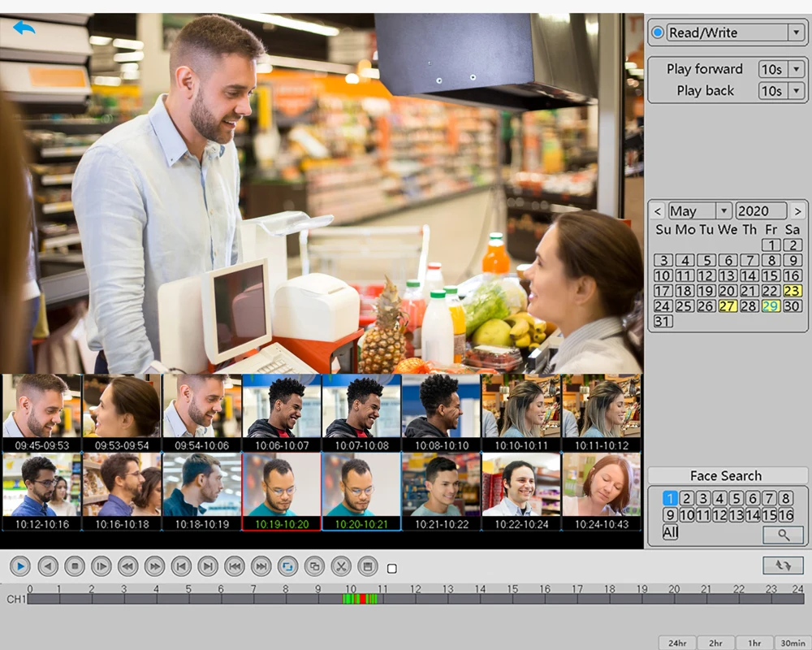The image size is (812, 650).
Task: Click the blue back arrow icon
Action: 24,28
